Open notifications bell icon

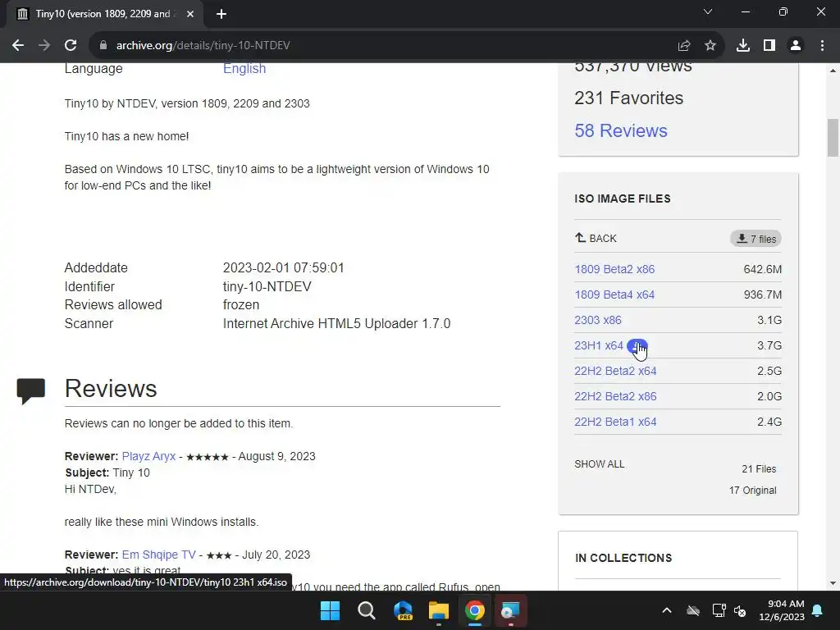818,610
